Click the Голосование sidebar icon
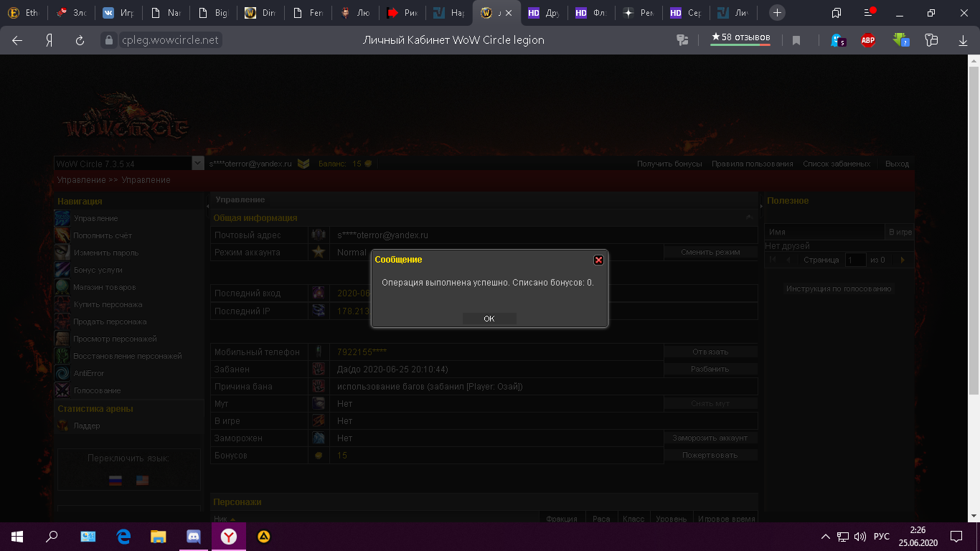The height and width of the screenshot is (551, 980). pyautogui.click(x=63, y=390)
